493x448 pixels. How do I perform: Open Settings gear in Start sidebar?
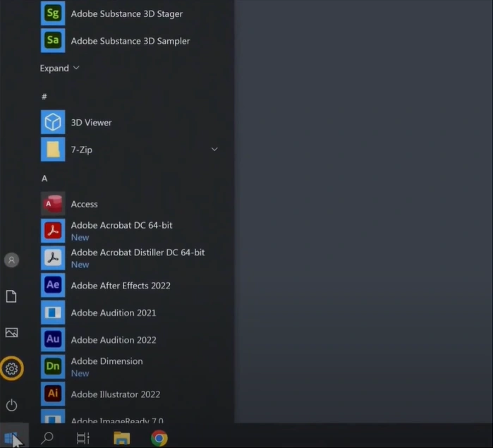click(11, 368)
